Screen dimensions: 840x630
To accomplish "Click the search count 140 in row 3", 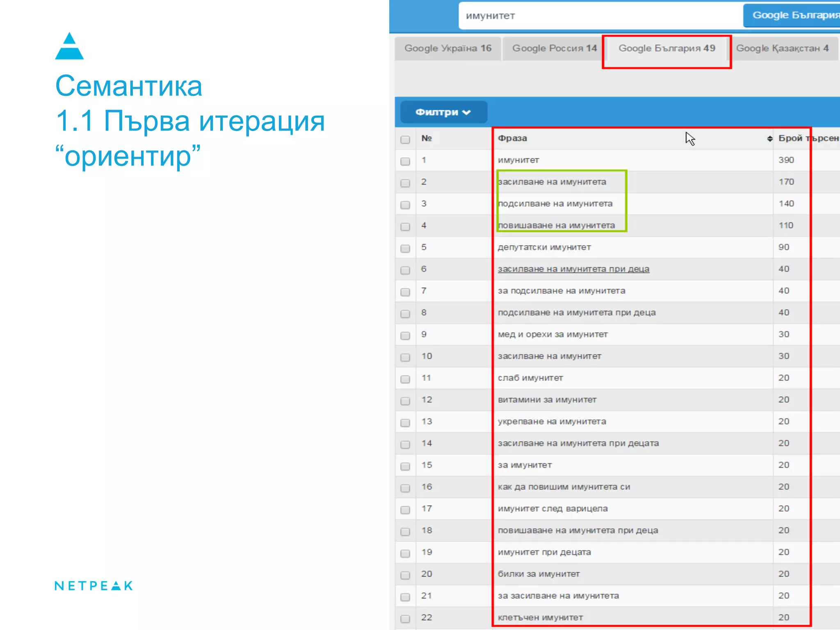I will click(786, 203).
